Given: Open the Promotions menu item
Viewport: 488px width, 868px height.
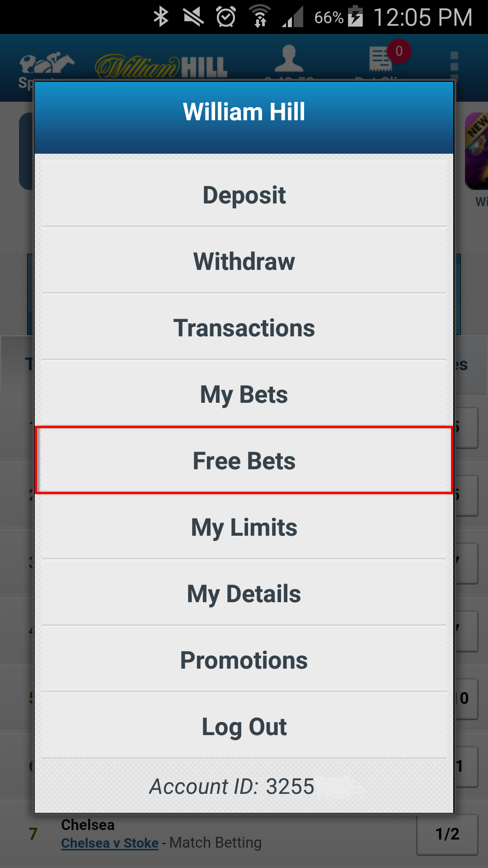Looking at the screenshot, I should click(244, 660).
